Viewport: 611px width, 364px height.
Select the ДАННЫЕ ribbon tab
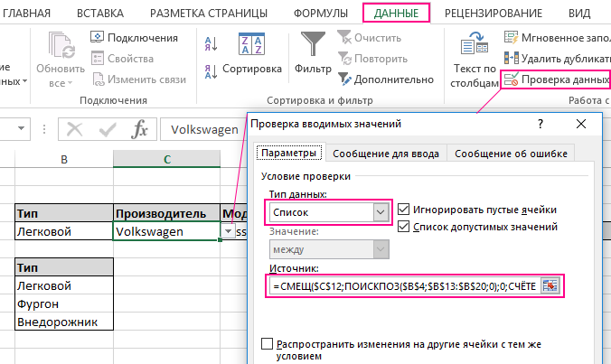pos(396,13)
